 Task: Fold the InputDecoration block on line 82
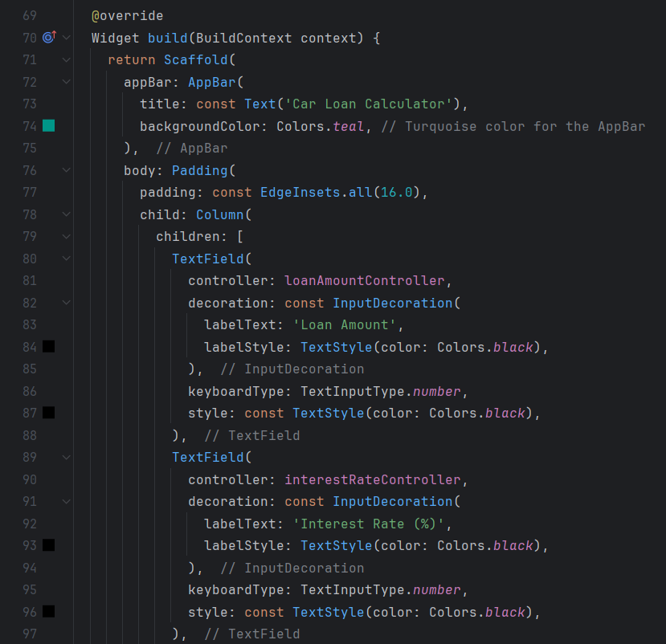[67, 303]
